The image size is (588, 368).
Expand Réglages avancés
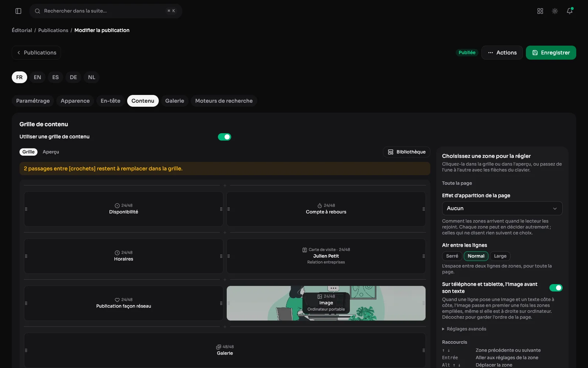point(464,329)
